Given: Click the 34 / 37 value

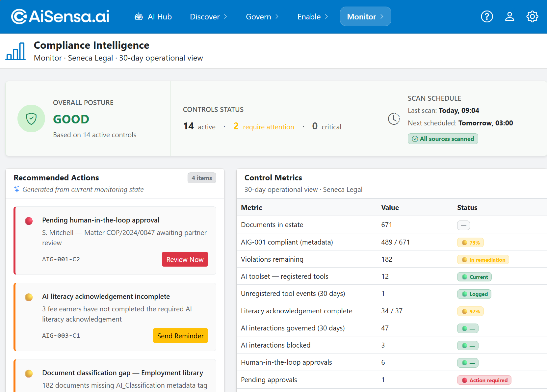Looking at the screenshot, I should click(x=392, y=311).
